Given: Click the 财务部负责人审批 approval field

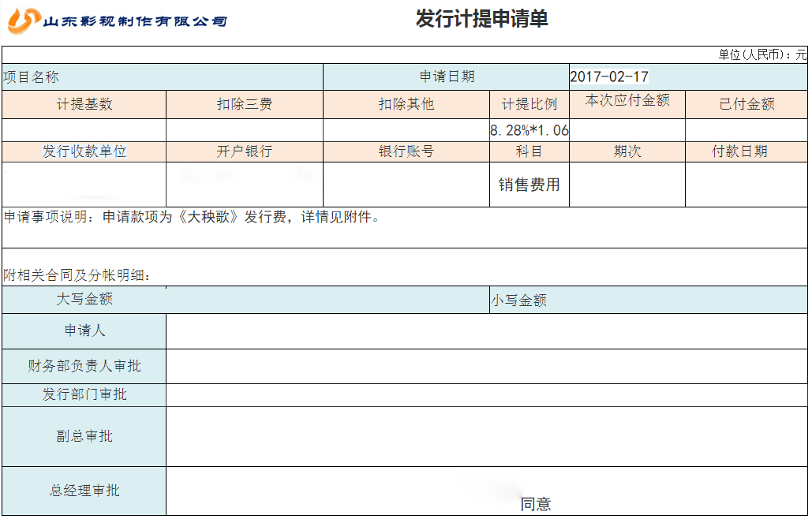Looking at the screenshot, I should 487,366.
